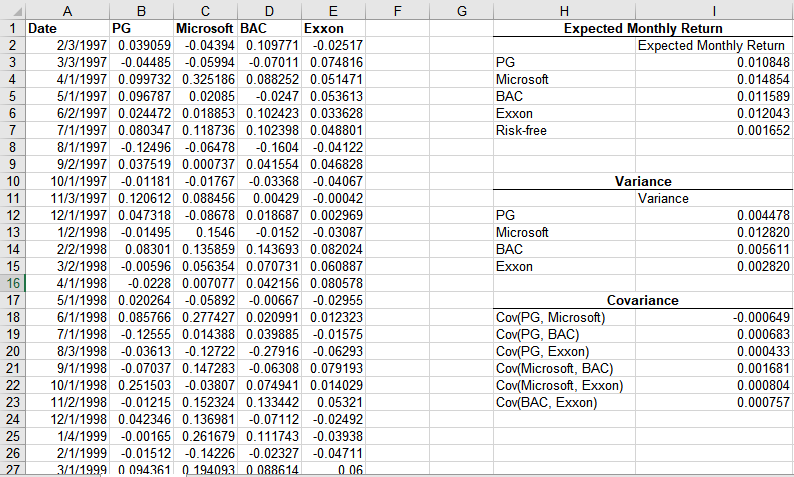This screenshot has height=477, width=794.
Task: Select column B header
Action: 141,11
